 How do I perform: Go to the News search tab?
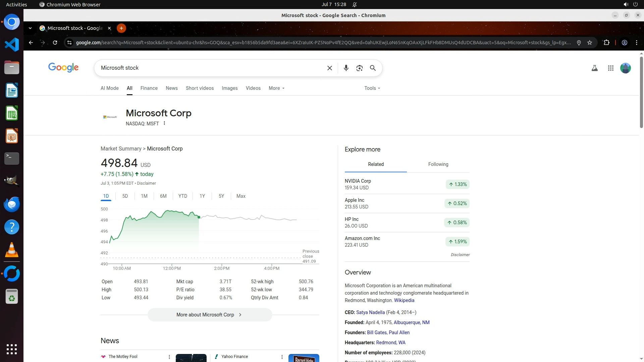click(171, 88)
